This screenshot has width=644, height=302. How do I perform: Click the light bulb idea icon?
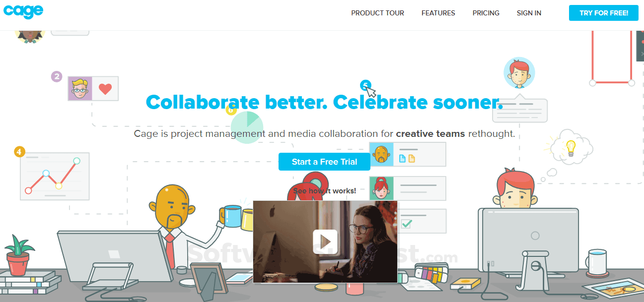click(x=571, y=148)
